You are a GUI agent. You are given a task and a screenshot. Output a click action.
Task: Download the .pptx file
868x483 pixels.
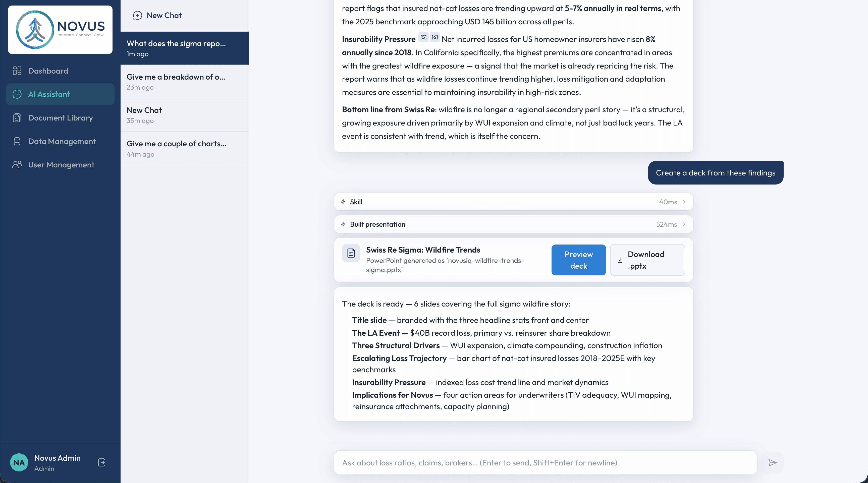coord(647,260)
